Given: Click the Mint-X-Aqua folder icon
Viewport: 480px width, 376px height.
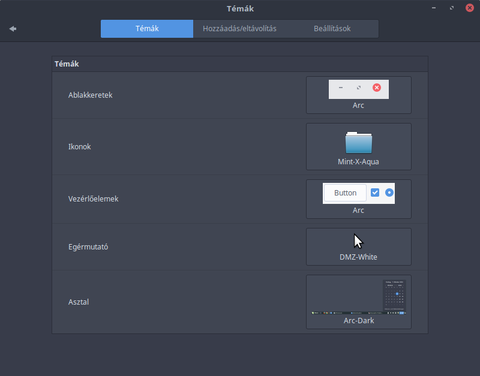Looking at the screenshot, I should tap(359, 142).
